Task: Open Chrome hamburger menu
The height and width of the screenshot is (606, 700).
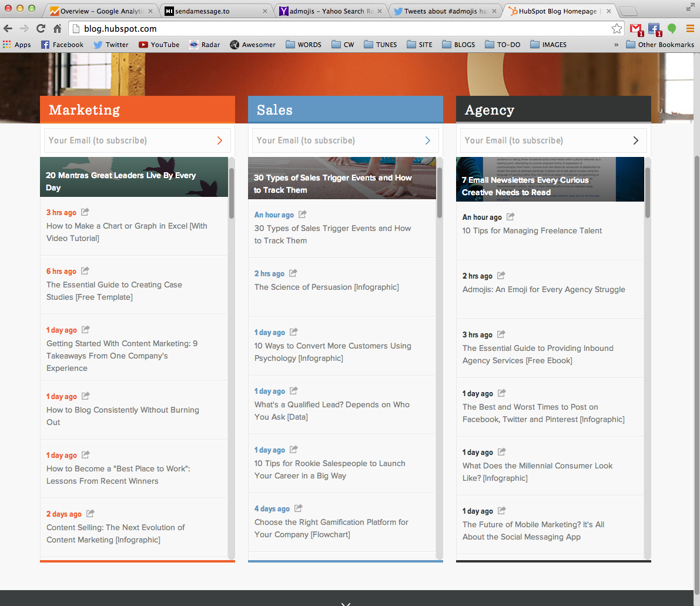Action: point(690,29)
